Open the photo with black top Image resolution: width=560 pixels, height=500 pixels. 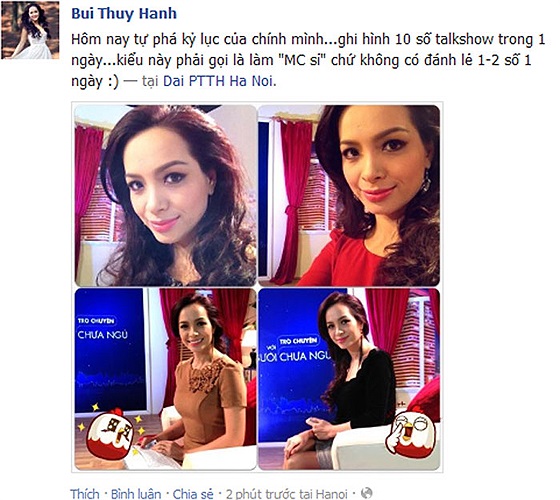349,379
